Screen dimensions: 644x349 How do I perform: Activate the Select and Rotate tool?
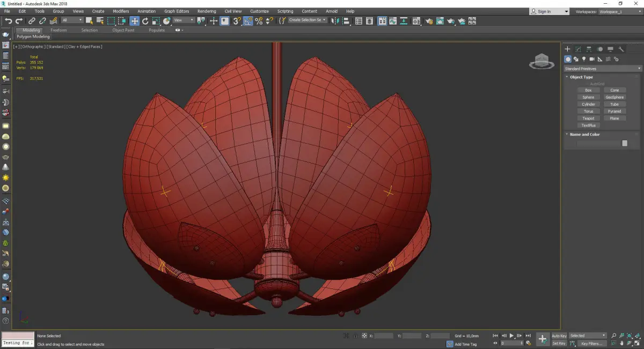point(145,21)
